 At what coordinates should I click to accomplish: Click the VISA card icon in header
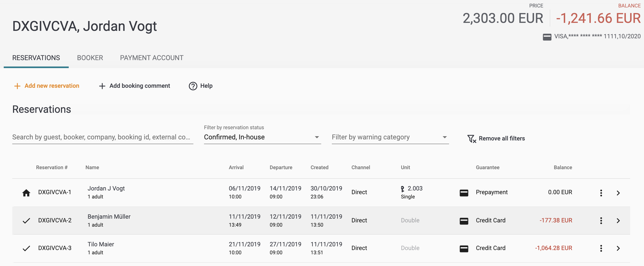point(547,37)
